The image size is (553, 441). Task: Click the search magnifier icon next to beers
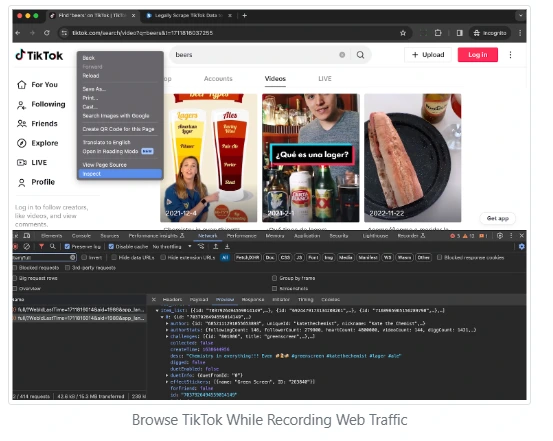360,55
